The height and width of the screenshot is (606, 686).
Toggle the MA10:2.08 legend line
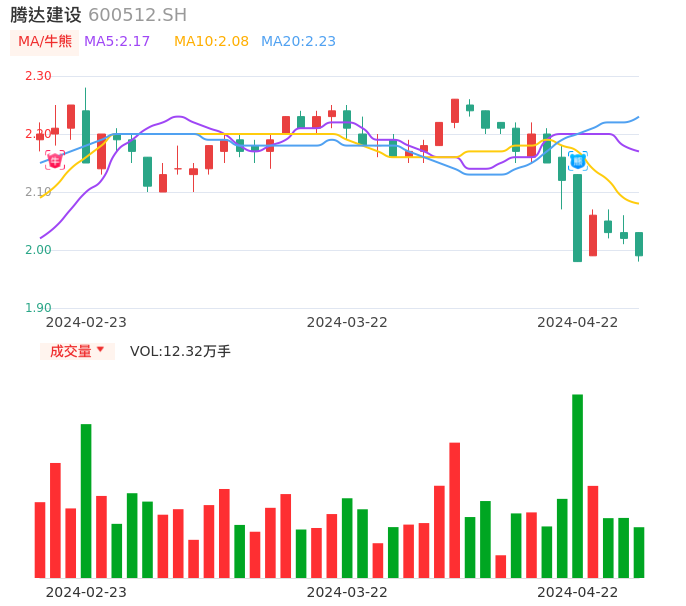click(211, 42)
